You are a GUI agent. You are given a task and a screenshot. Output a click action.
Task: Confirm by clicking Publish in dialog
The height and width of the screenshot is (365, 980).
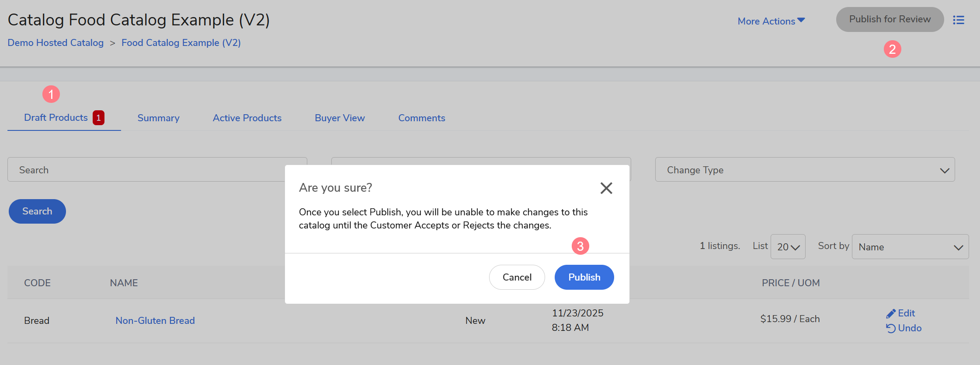pos(584,277)
